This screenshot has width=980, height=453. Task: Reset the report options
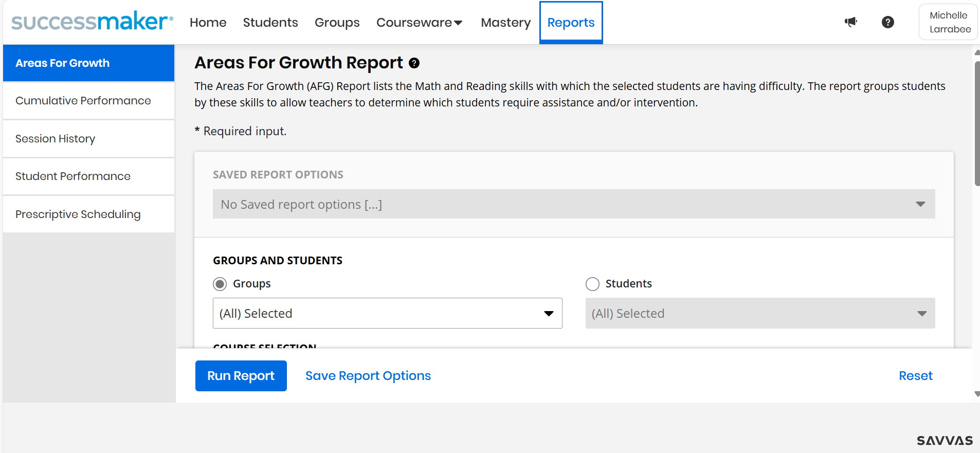tap(915, 376)
